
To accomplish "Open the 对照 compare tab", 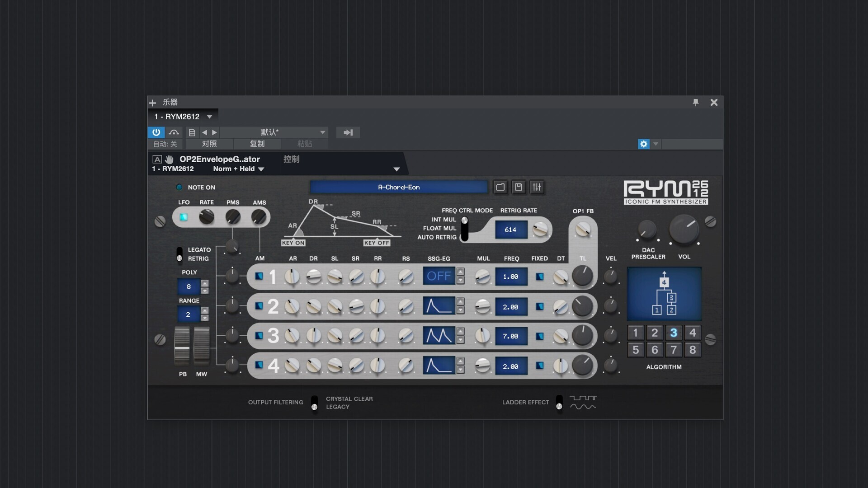I will coord(209,144).
